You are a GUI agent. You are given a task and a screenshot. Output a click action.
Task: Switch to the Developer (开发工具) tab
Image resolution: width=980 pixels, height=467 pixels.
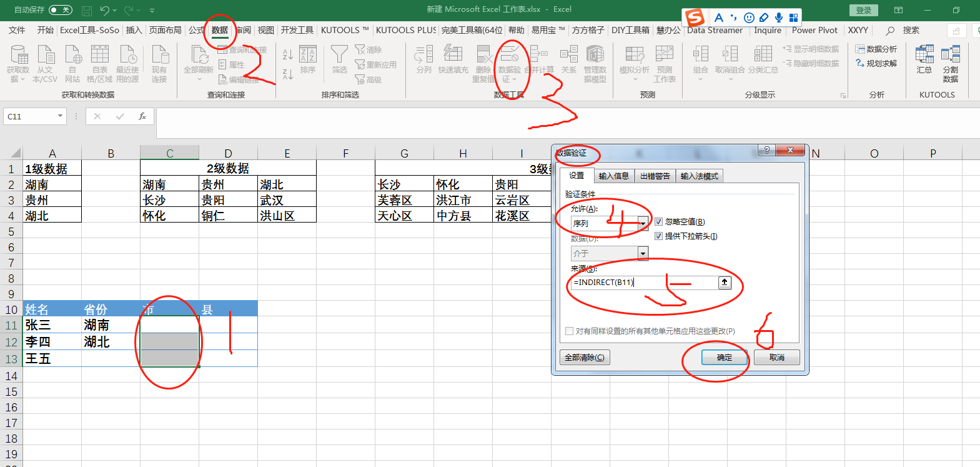coord(297,30)
